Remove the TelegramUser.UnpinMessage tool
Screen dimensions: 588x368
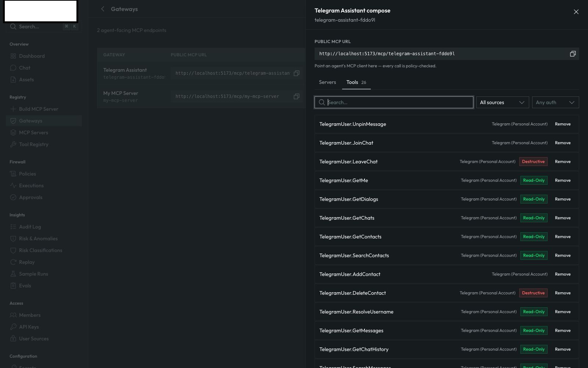click(x=563, y=124)
